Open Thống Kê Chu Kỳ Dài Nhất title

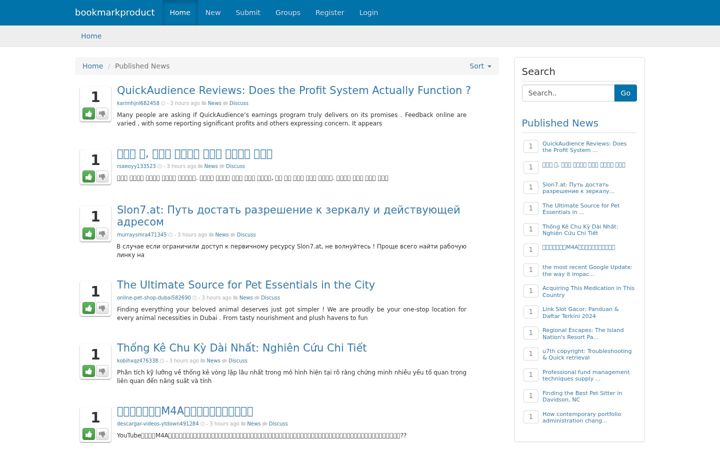pyautogui.click(x=242, y=348)
